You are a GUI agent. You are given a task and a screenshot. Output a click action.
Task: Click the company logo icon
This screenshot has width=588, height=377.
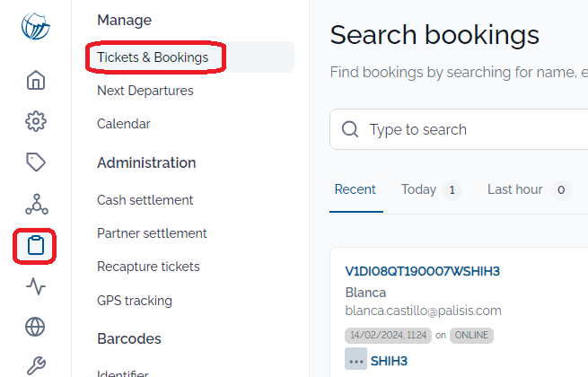coord(36,26)
